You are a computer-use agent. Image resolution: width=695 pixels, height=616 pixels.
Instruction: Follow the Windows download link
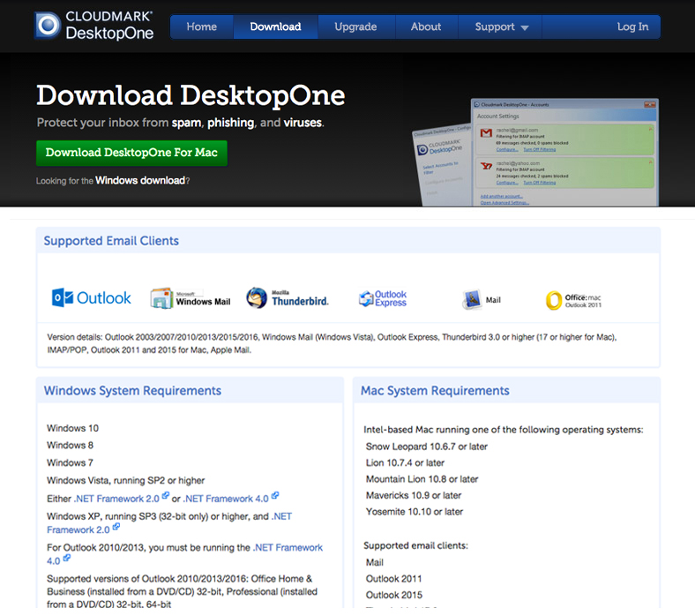[x=140, y=181]
